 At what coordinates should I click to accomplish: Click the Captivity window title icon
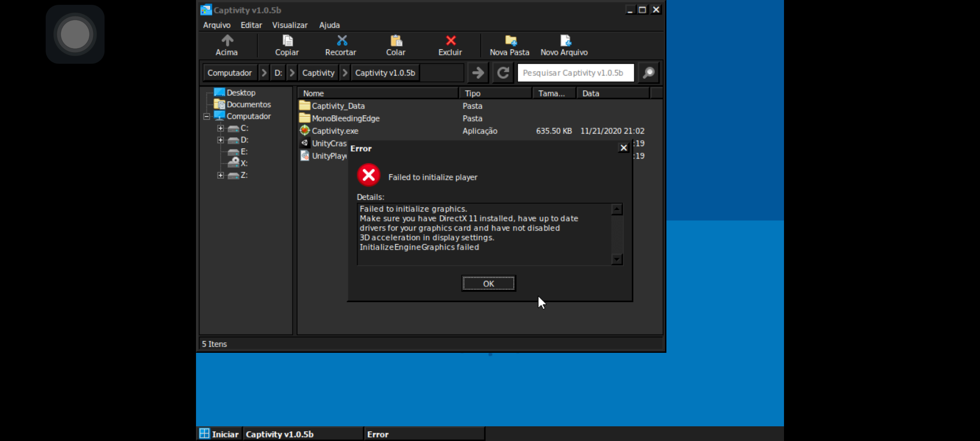pos(206,10)
